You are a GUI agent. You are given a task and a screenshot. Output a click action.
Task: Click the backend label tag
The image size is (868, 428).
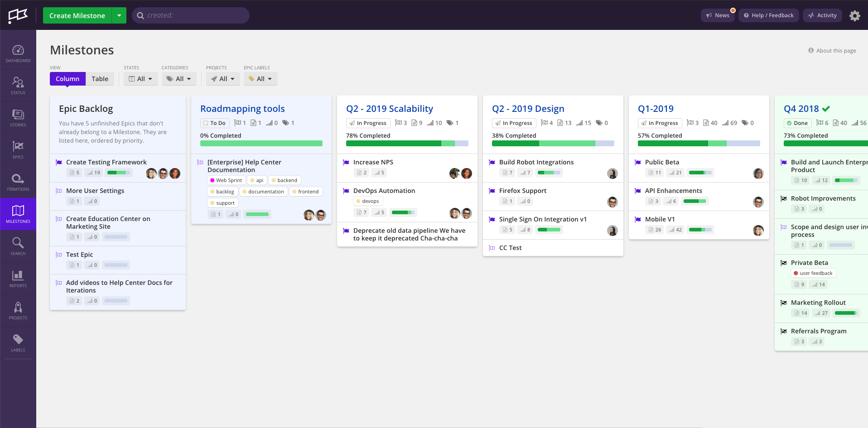pyautogui.click(x=285, y=180)
